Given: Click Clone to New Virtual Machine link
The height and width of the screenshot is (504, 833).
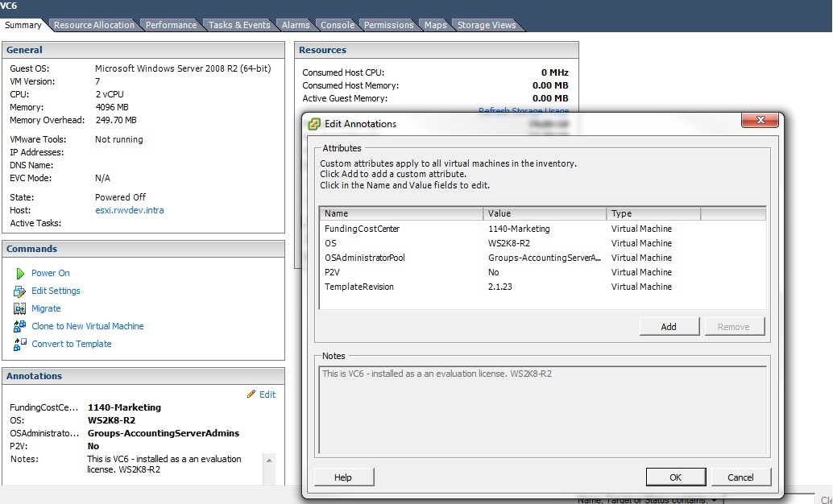Looking at the screenshot, I should coord(88,326).
